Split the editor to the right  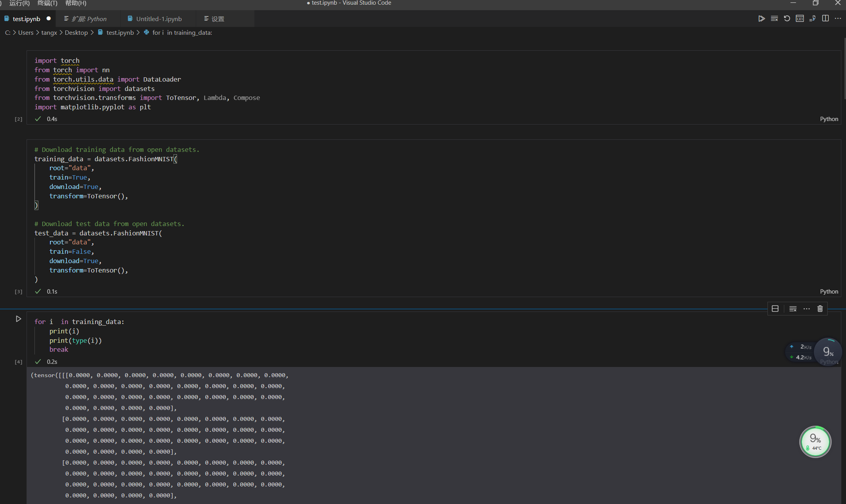(825, 19)
